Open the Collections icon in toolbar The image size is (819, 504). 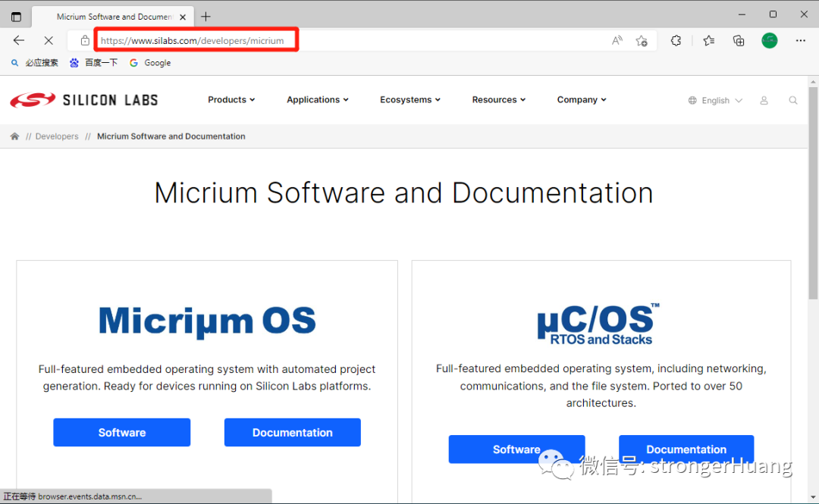(x=739, y=41)
